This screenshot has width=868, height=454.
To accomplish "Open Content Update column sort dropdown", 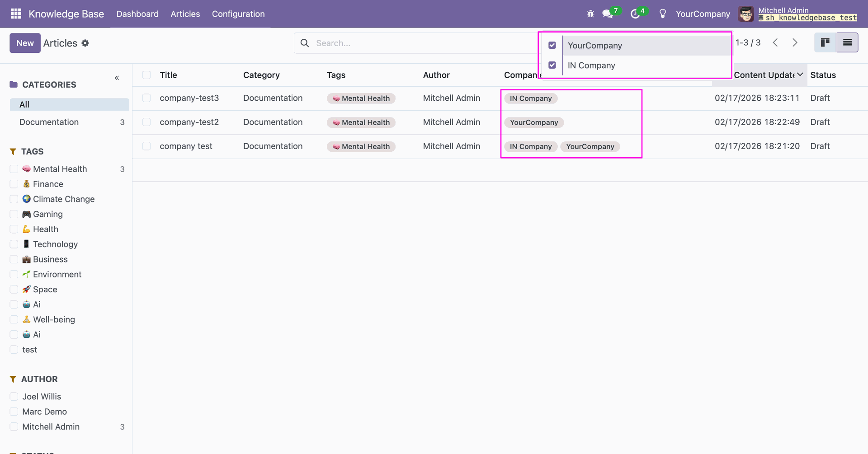I will pyautogui.click(x=800, y=75).
